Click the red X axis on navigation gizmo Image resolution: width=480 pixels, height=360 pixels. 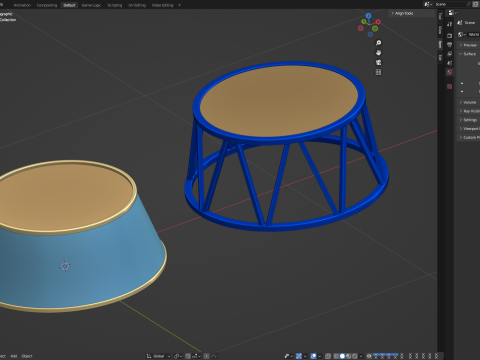pyautogui.click(x=378, y=22)
